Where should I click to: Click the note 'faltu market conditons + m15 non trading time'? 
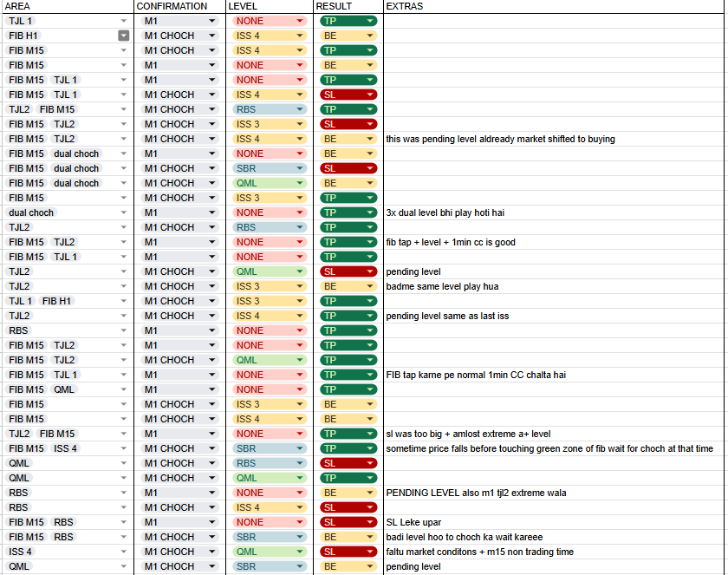pyautogui.click(x=479, y=552)
